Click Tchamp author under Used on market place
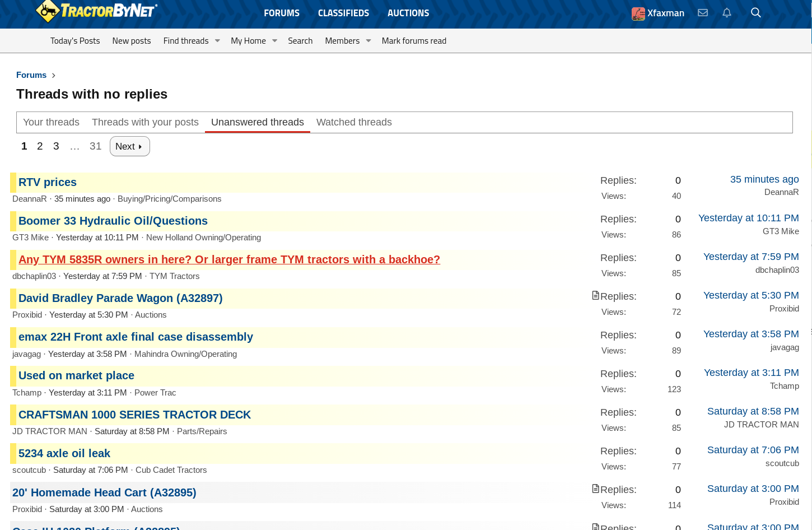Viewport: 812px width, 530px height. click(27, 393)
